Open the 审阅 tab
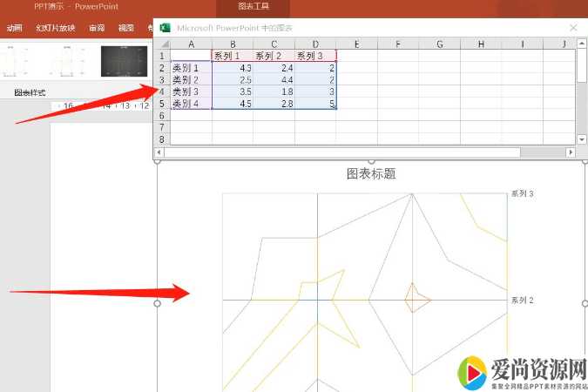Image resolution: width=588 pixels, height=392 pixels. [x=96, y=28]
